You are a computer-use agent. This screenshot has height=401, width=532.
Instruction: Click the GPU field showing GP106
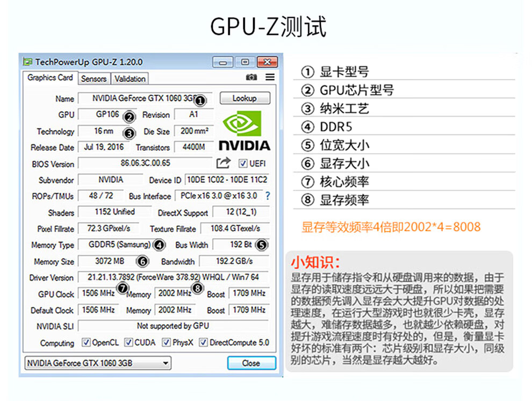click(107, 114)
